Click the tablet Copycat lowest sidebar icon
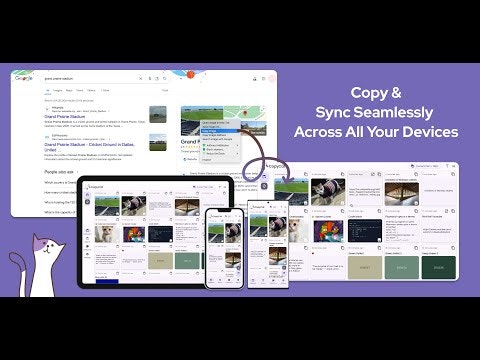 (x=88, y=255)
